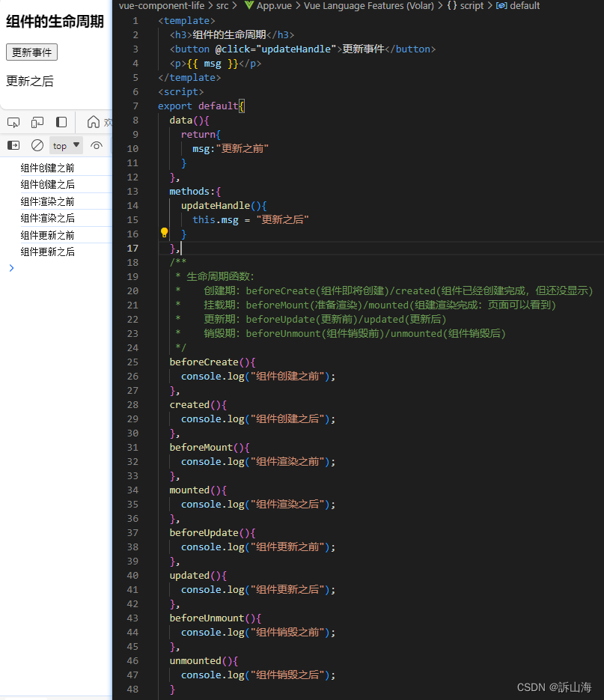Screen dimensions: 604x700
Task: Toggle the live expression eye icon
Action: click(96, 145)
